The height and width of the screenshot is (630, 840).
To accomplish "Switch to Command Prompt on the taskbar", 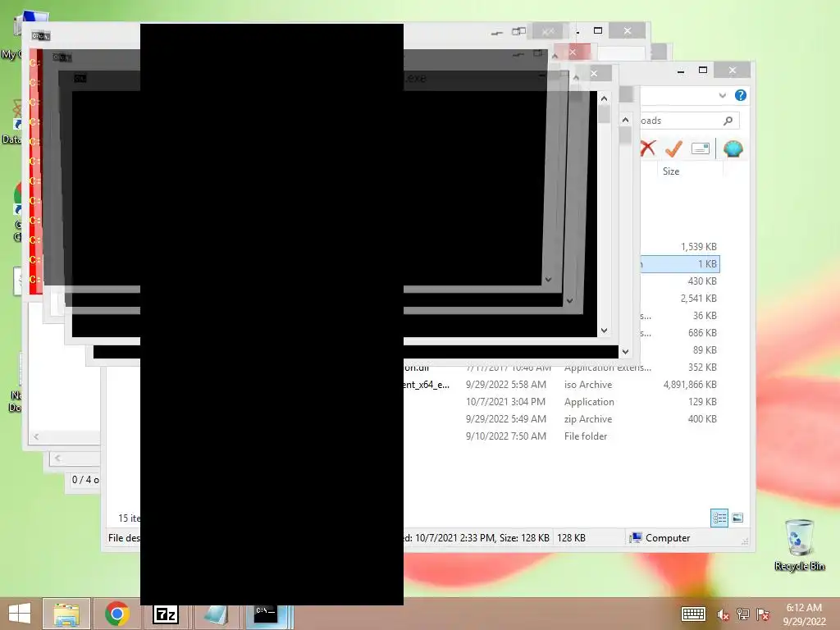I will tap(267, 614).
